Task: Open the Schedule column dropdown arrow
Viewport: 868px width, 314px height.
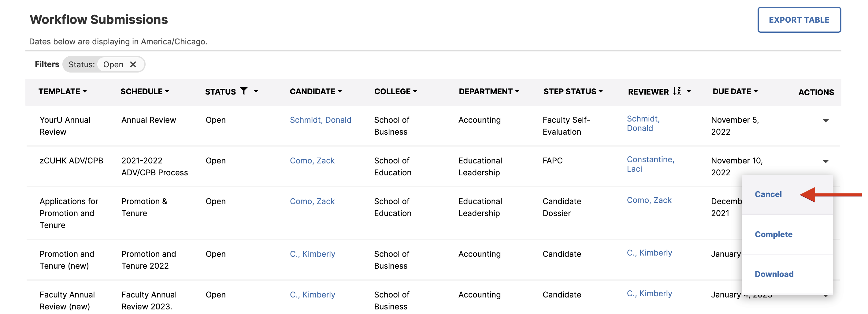Action: 167,92
